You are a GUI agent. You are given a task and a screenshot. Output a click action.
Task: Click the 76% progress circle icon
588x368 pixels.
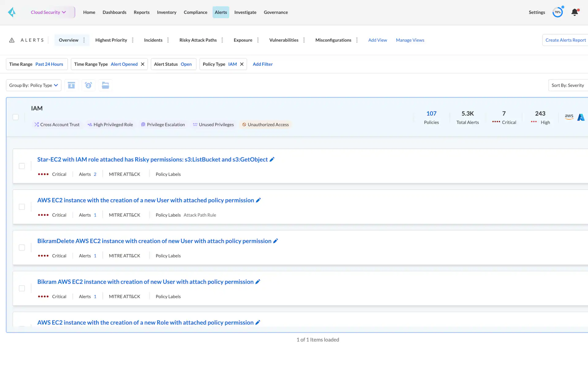[x=557, y=12]
